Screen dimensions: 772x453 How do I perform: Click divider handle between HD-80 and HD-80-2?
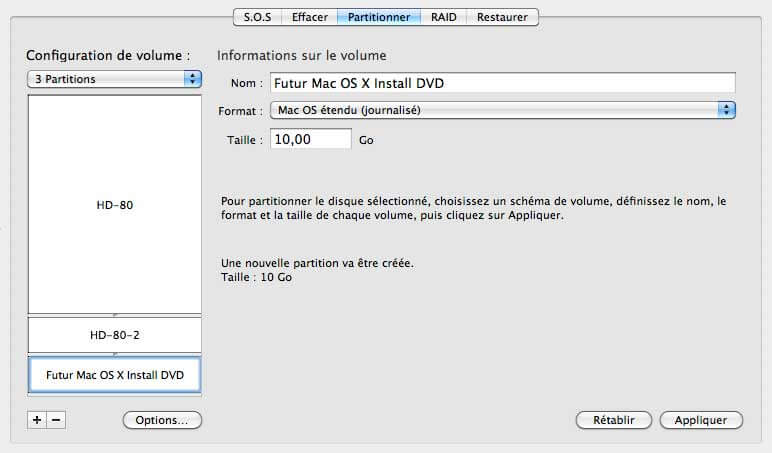click(114, 315)
